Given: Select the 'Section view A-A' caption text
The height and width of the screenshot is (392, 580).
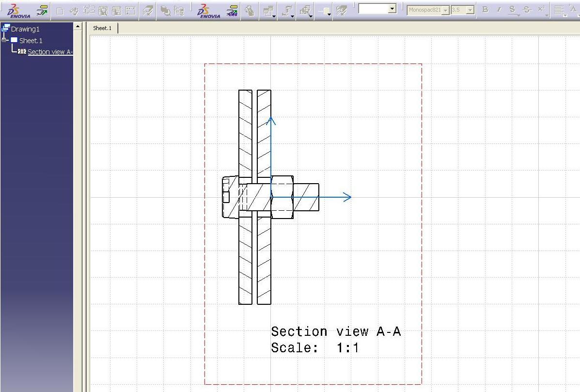Looking at the screenshot, I should click(336, 331).
